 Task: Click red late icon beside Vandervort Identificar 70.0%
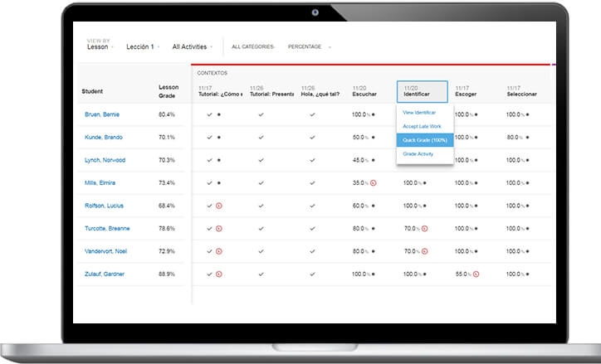click(x=424, y=251)
